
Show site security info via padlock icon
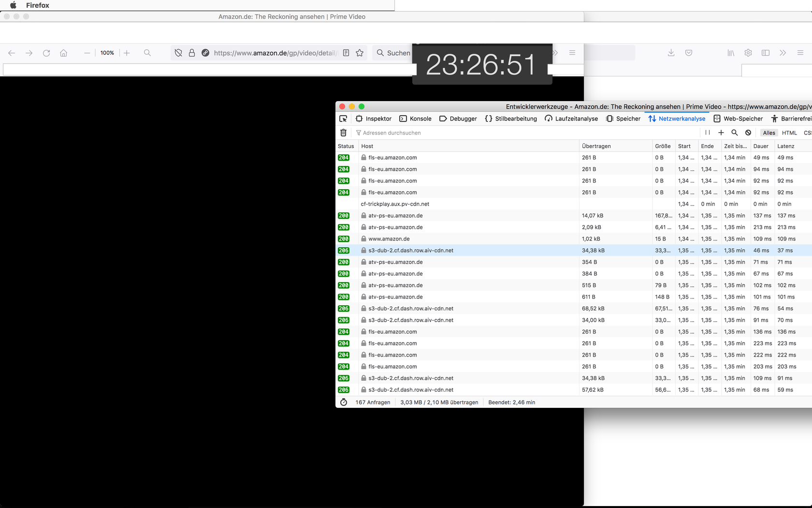pos(192,53)
